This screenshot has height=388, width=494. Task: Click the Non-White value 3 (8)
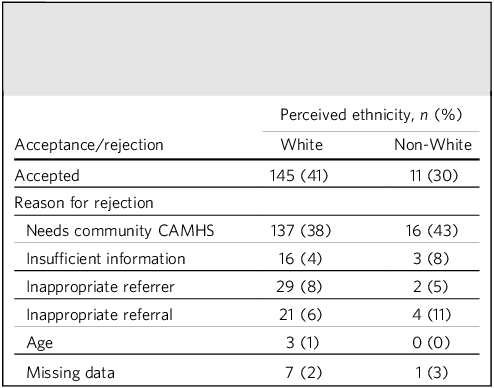coord(431,259)
